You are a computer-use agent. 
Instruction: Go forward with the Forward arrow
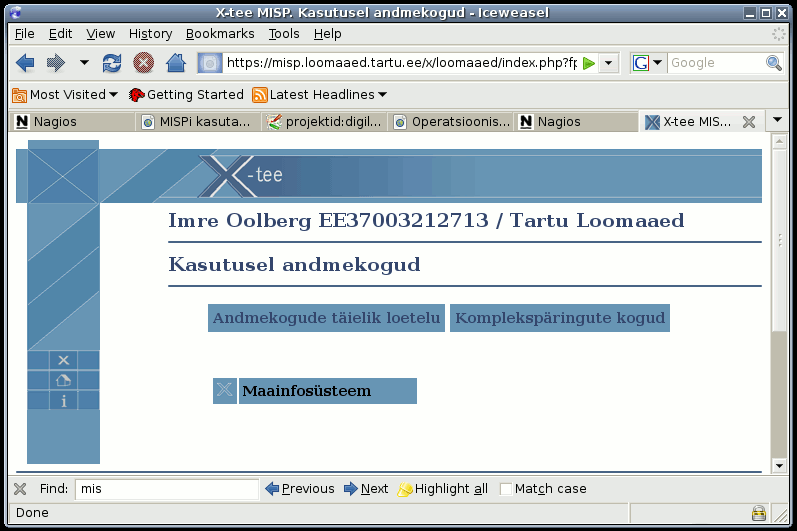click(x=56, y=63)
